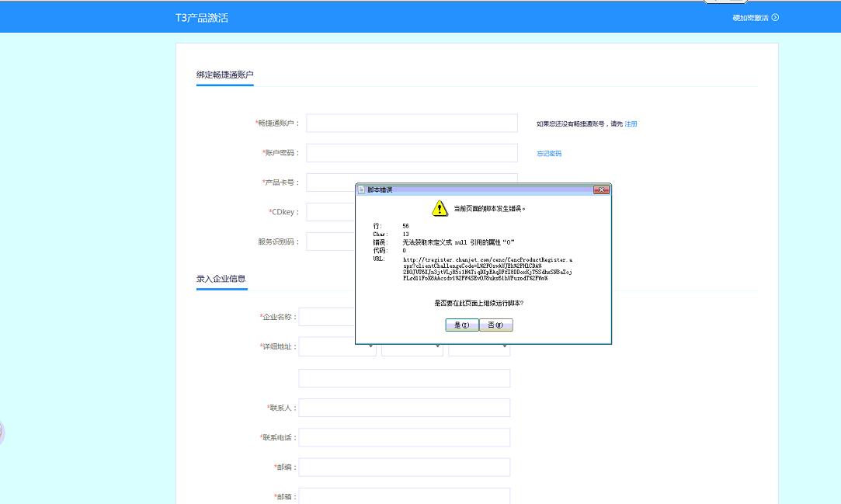Click the 否(N) button
841x504 pixels.
pyautogui.click(x=495, y=325)
